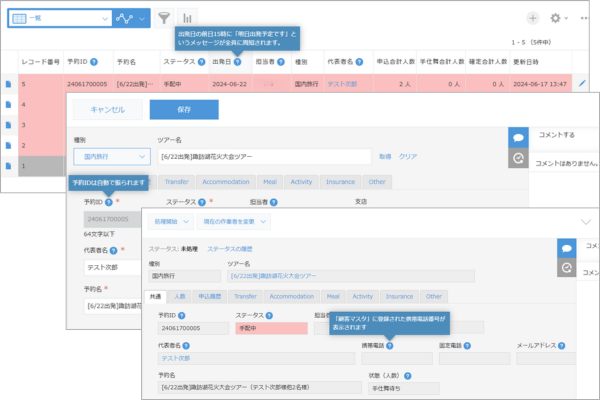The image size is (600, 400).
Task: Click help icon beside 予約ID in edit form
Action: pos(109,202)
